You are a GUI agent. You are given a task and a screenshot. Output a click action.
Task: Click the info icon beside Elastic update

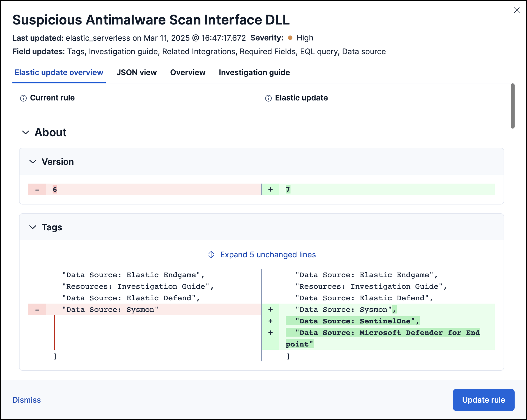coord(268,98)
